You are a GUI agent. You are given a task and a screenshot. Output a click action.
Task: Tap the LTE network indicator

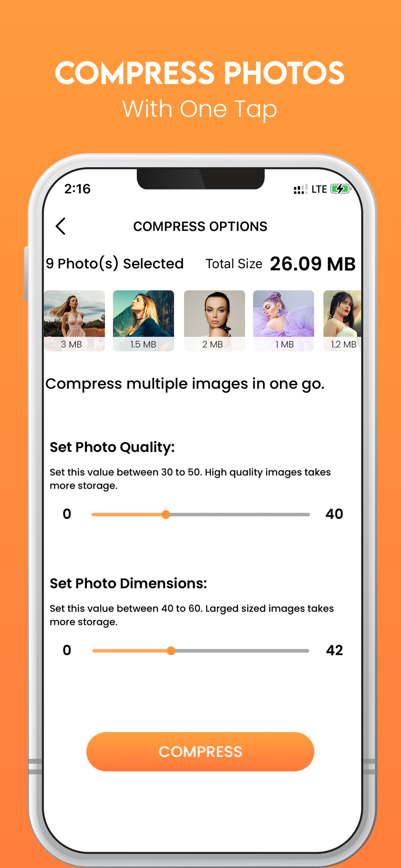(319, 189)
